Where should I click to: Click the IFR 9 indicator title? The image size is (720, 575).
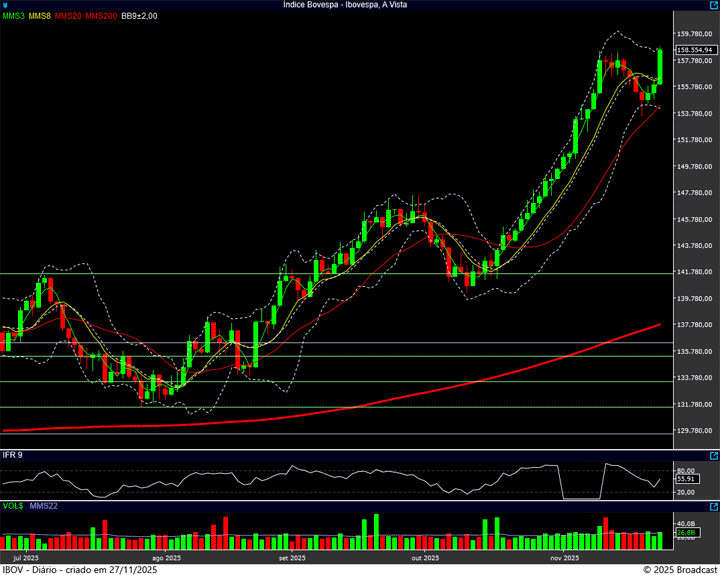point(12,455)
